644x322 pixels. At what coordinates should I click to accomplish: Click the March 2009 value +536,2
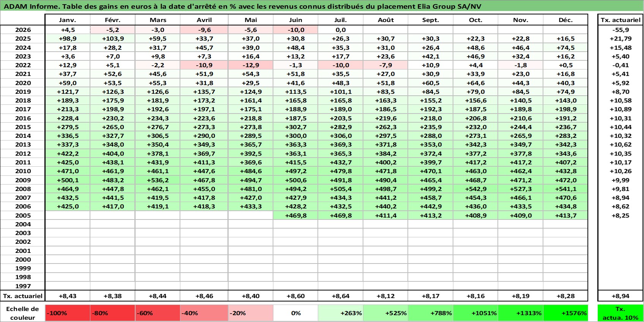click(158, 180)
